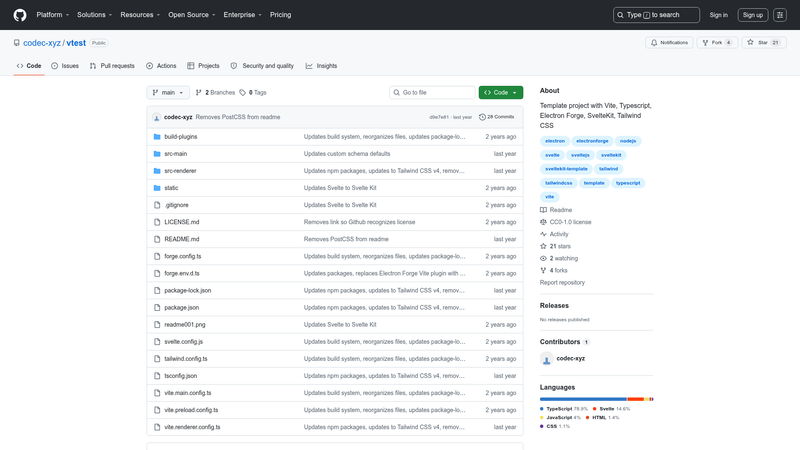The width and height of the screenshot is (800, 450).
Task: Click the contributor avatar for codec-xyz
Action: point(546,359)
